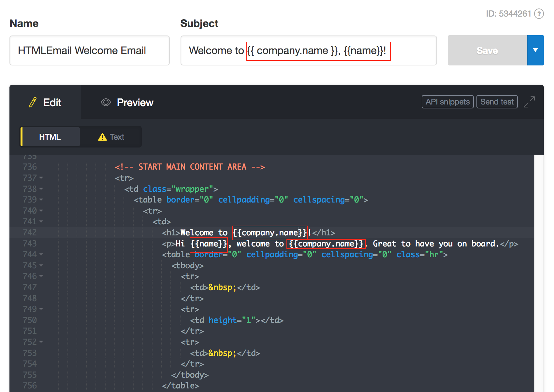Viewport: 554px width, 392px height.
Task: Collapse the code fold at line 738
Action: pos(41,189)
